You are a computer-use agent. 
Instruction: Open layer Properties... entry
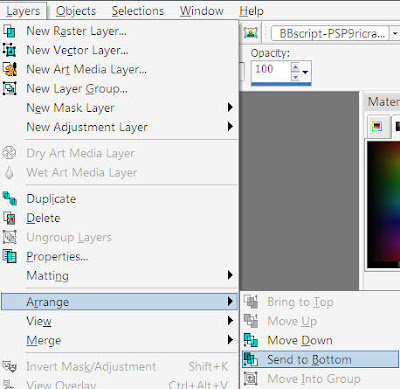(x=119, y=257)
